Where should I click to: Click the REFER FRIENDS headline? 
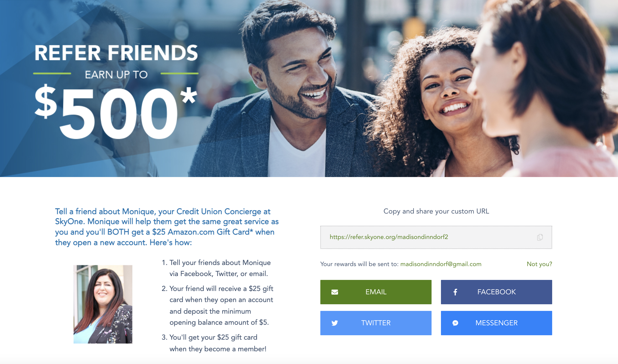coord(116,53)
